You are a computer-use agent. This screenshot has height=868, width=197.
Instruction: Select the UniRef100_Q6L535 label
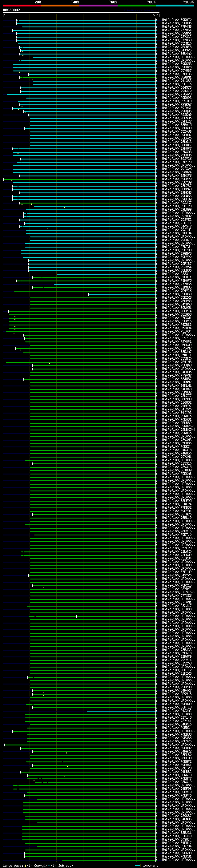pyautogui.click(x=176, y=118)
